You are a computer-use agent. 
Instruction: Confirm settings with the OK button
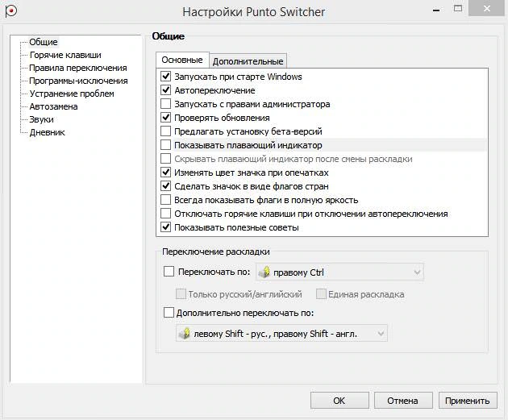(x=339, y=401)
